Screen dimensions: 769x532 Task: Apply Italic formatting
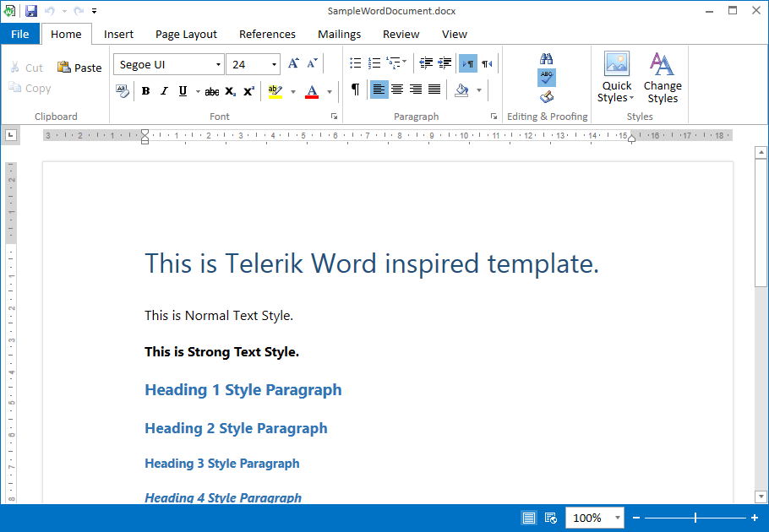163,90
